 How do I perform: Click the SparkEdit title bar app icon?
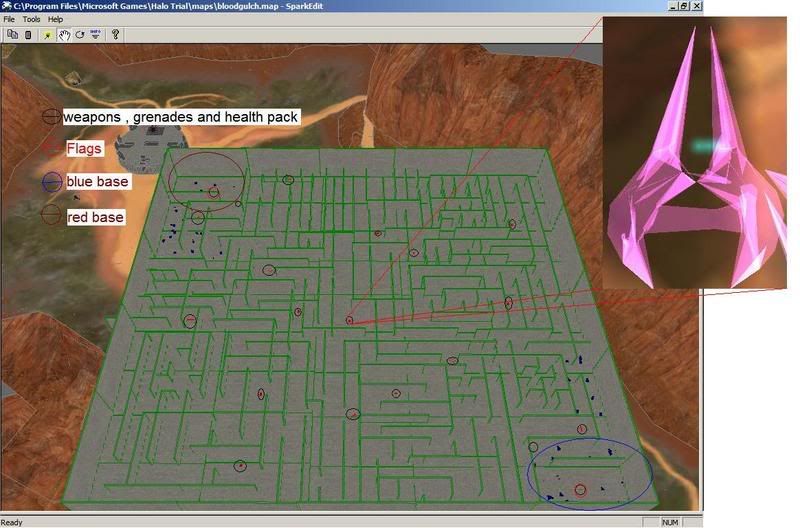[x=6, y=6]
